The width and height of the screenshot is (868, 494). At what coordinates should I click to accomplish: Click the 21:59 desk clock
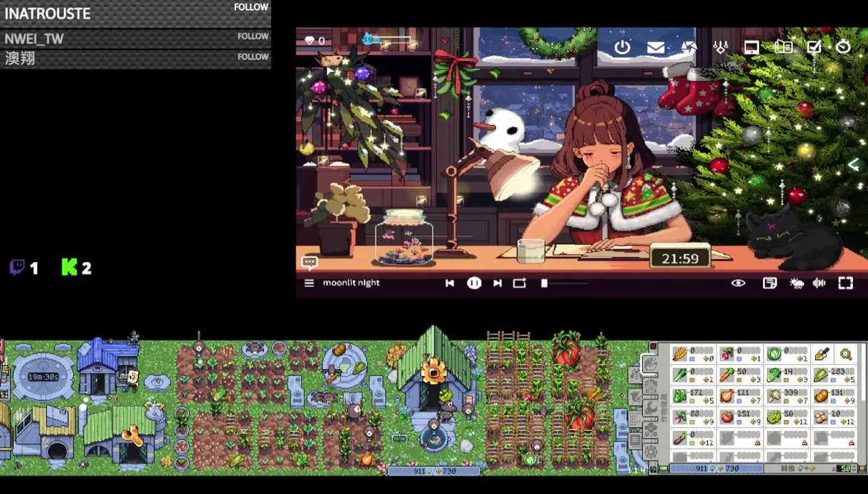click(x=679, y=258)
